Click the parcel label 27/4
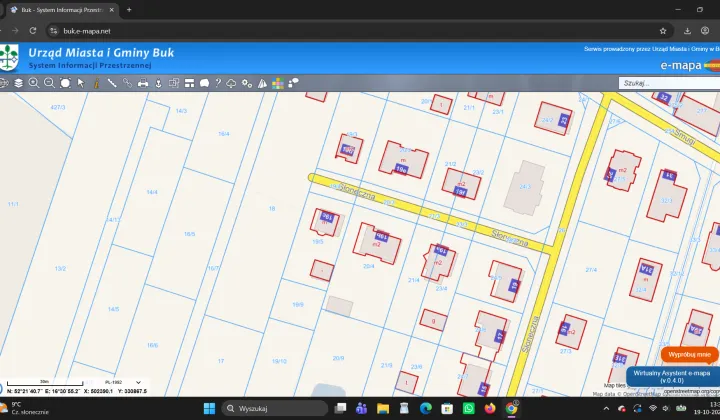This screenshot has width=720, height=420. click(591, 270)
